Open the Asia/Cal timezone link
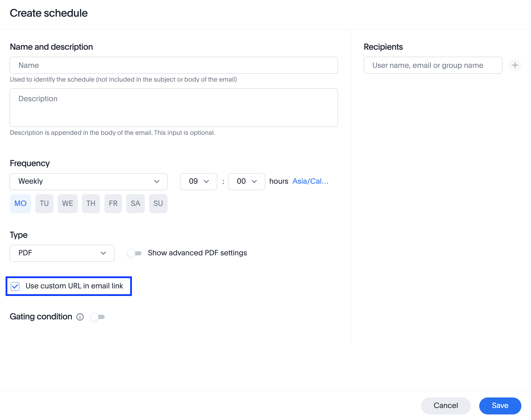Screen dimensions: 531x420 [310, 181]
